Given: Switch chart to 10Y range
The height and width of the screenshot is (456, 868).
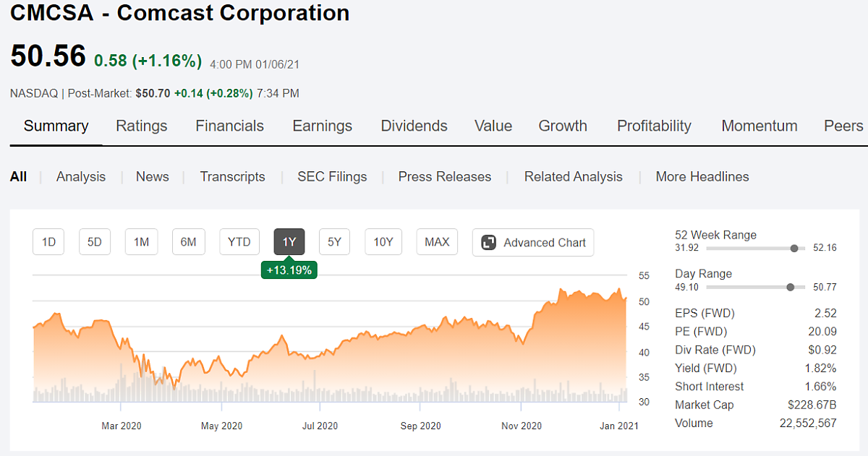Looking at the screenshot, I should pyautogui.click(x=383, y=242).
